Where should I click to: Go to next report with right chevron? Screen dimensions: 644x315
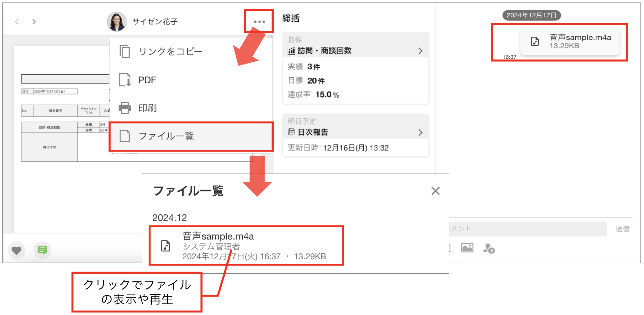pyautogui.click(x=34, y=22)
